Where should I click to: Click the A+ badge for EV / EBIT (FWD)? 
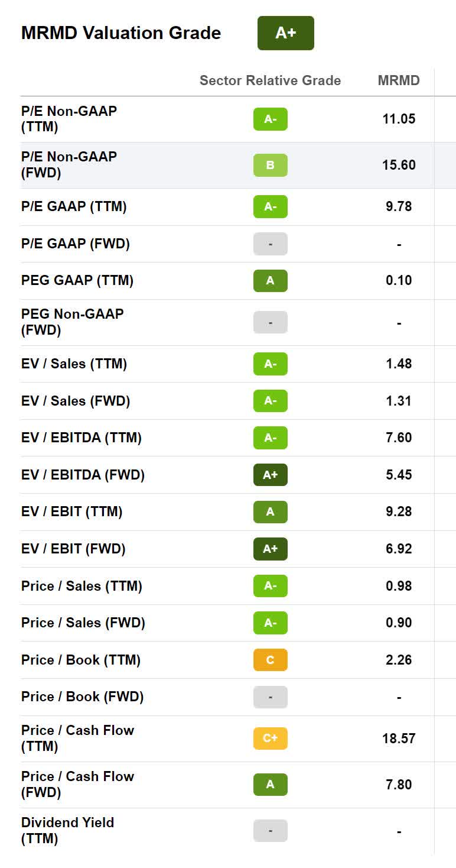pos(270,549)
